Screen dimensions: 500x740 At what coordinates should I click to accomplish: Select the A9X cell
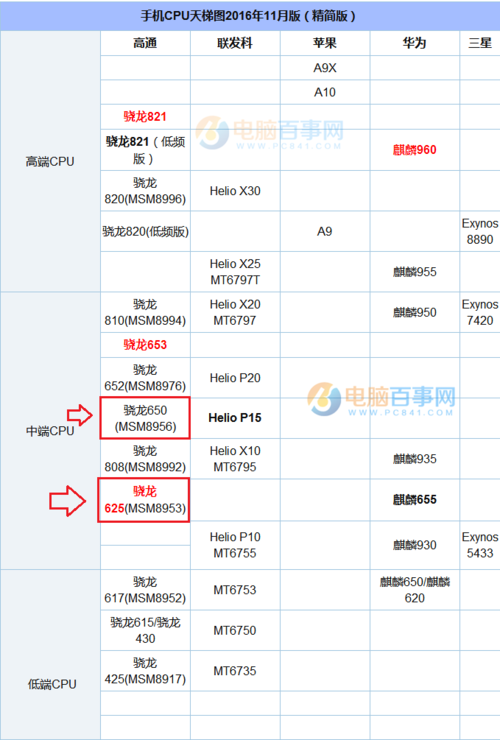(x=325, y=68)
